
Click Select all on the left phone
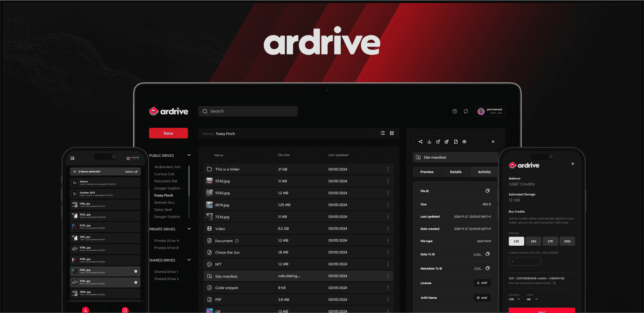pyautogui.click(x=131, y=172)
